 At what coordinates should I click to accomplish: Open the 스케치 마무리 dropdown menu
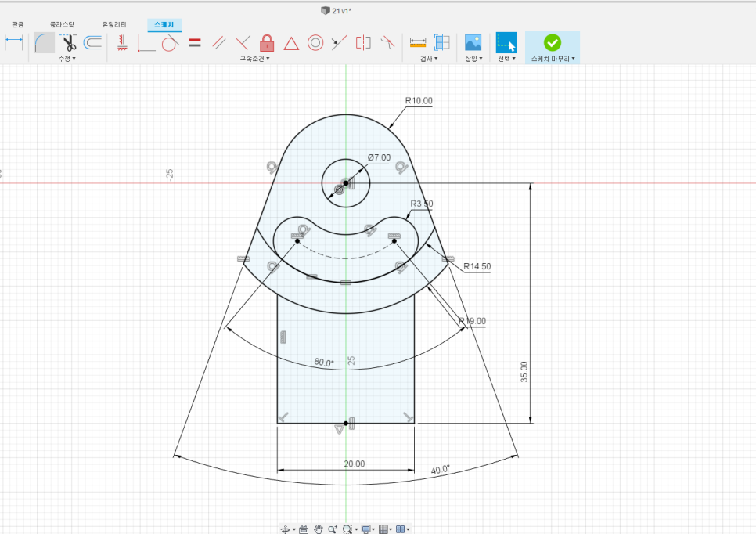553,59
